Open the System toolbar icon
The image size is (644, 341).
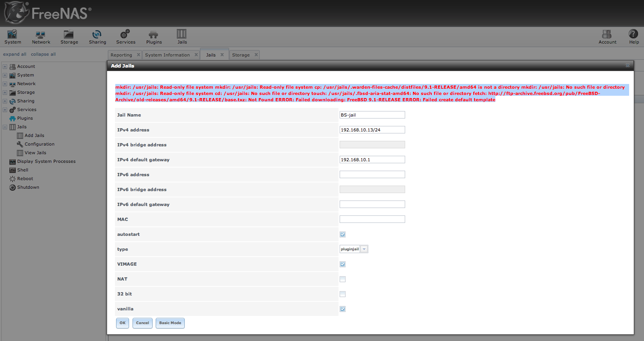tap(13, 37)
